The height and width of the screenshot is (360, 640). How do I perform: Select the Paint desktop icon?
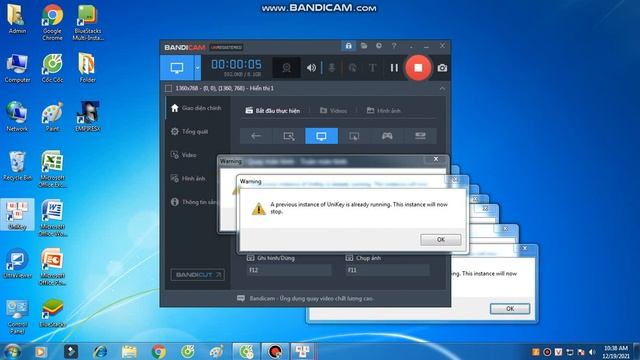coord(52,117)
